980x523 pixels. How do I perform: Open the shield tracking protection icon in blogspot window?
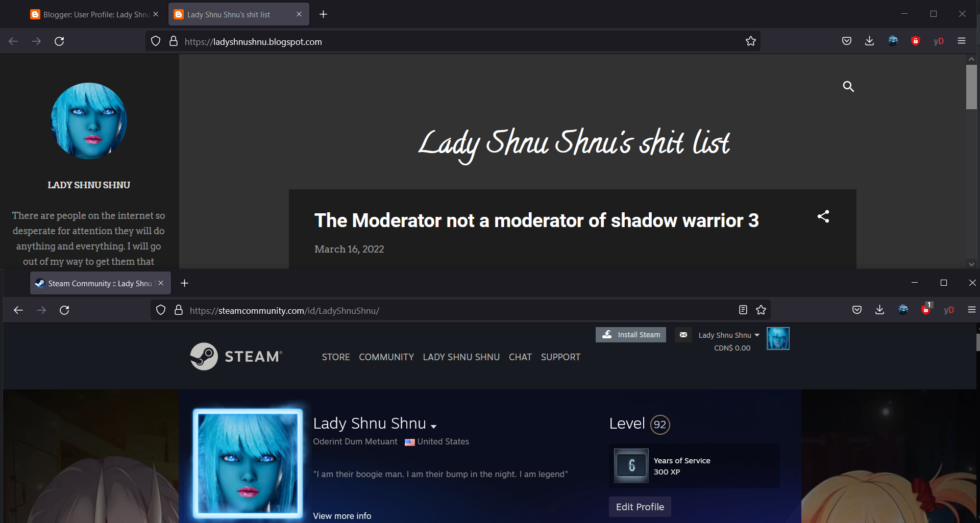156,41
